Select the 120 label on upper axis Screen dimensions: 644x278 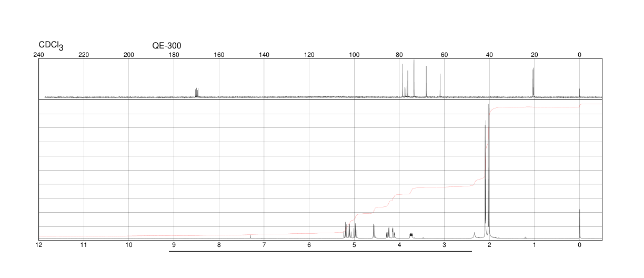pos(309,55)
